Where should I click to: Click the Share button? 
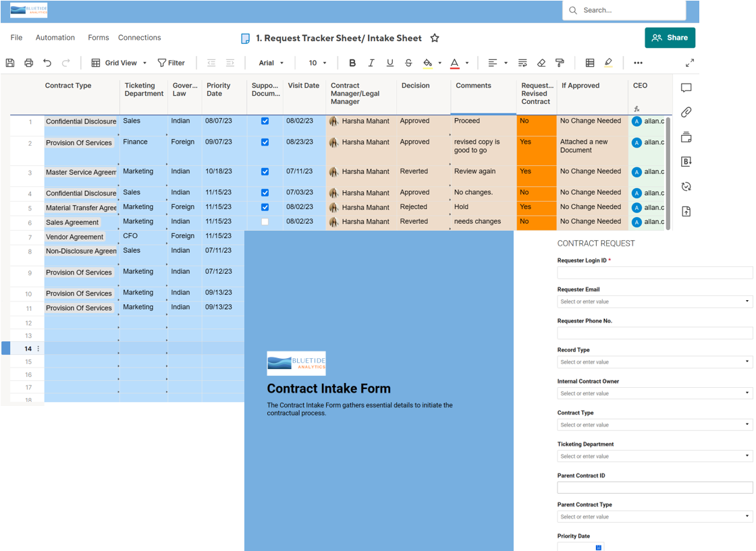670,38
